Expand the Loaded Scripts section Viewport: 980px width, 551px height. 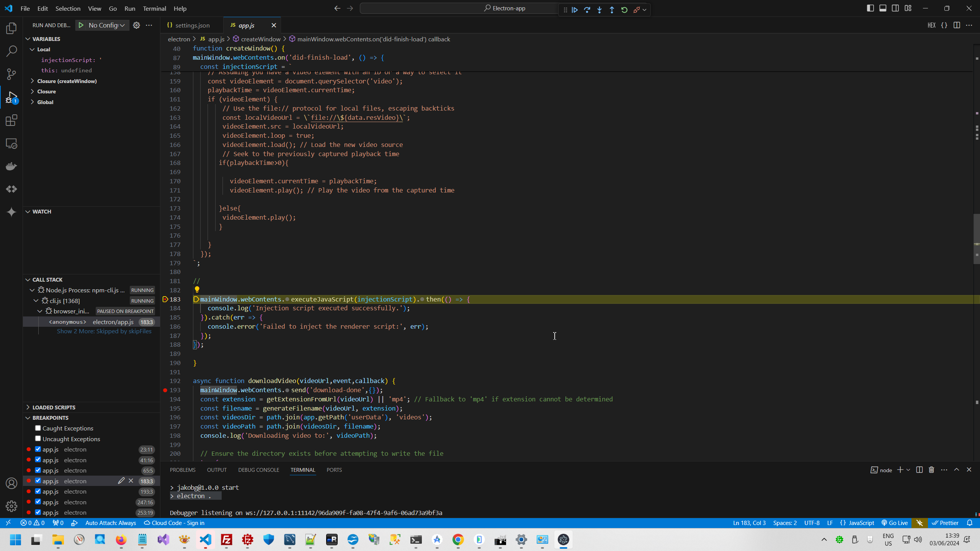click(x=54, y=407)
